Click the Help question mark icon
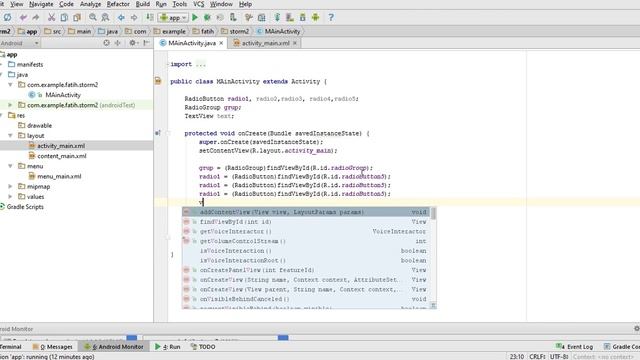 [x=331, y=18]
